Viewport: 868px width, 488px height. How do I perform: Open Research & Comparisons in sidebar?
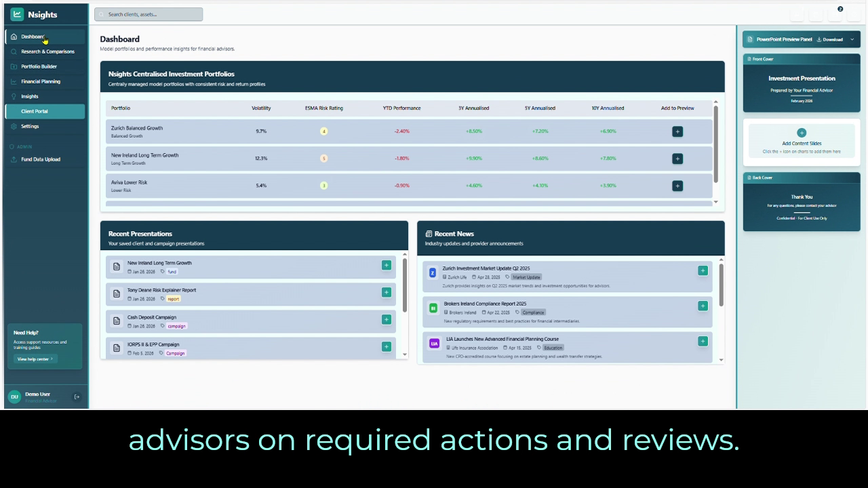tap(47, 52)
